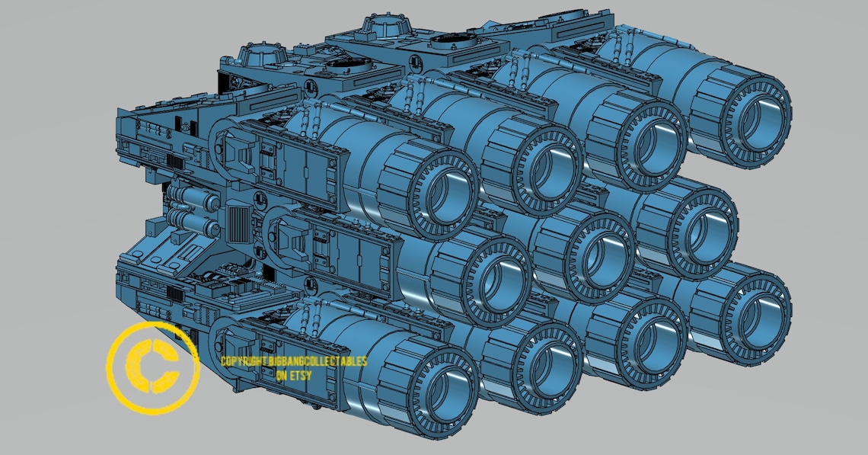Select the vertical cylinder pipes on the left

(190, 209)
